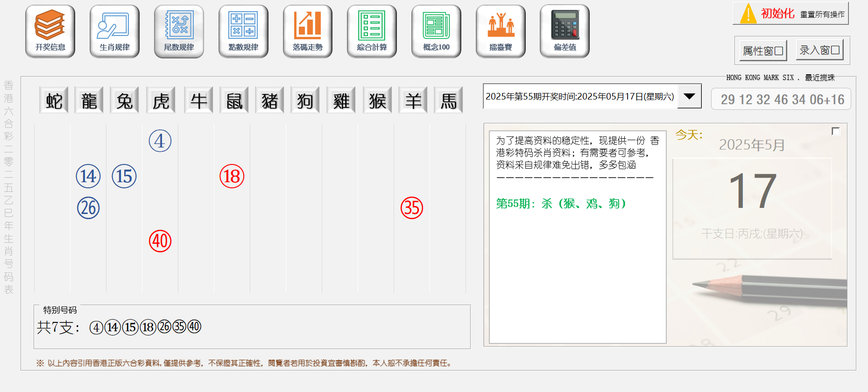
Task: Click the 初始化 warning reset button
Action: 790,14
